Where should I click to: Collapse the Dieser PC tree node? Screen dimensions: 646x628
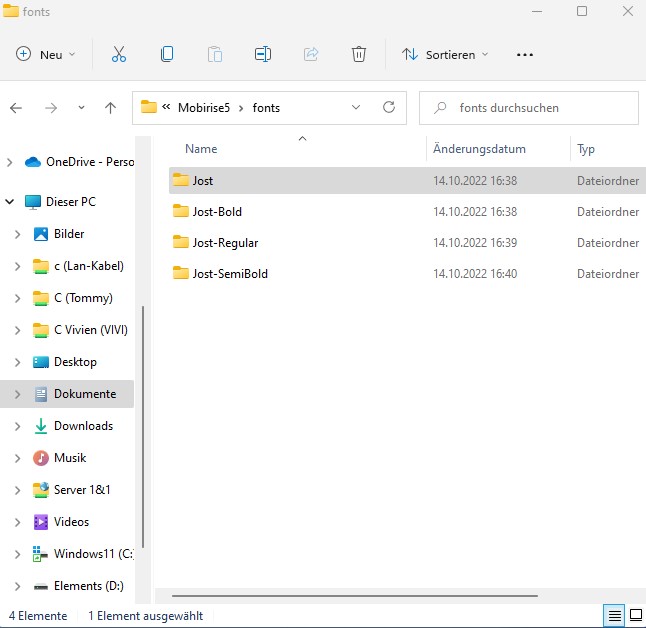pos(11,202)
